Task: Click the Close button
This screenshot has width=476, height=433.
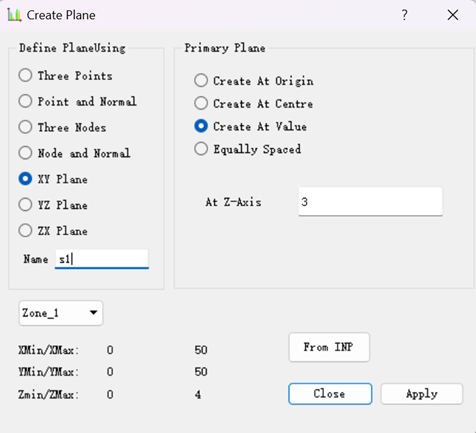Action: (x=330, y=394)
